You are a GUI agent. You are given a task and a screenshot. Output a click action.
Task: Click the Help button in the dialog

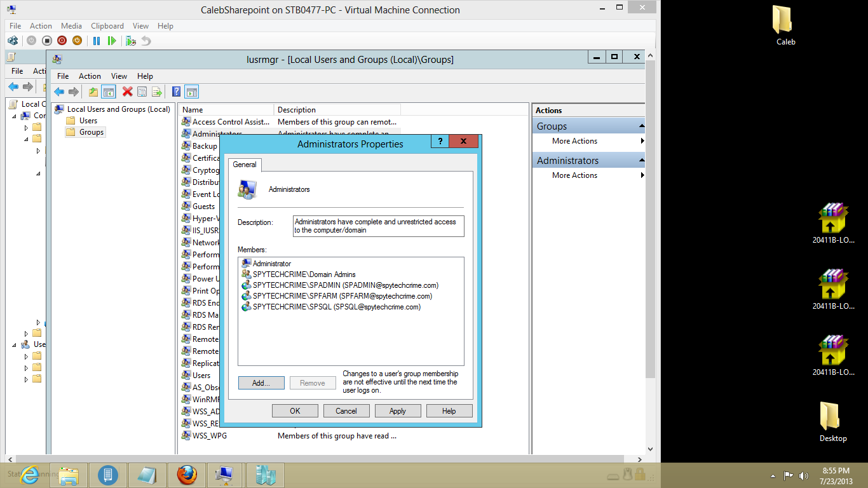point(449,411)
